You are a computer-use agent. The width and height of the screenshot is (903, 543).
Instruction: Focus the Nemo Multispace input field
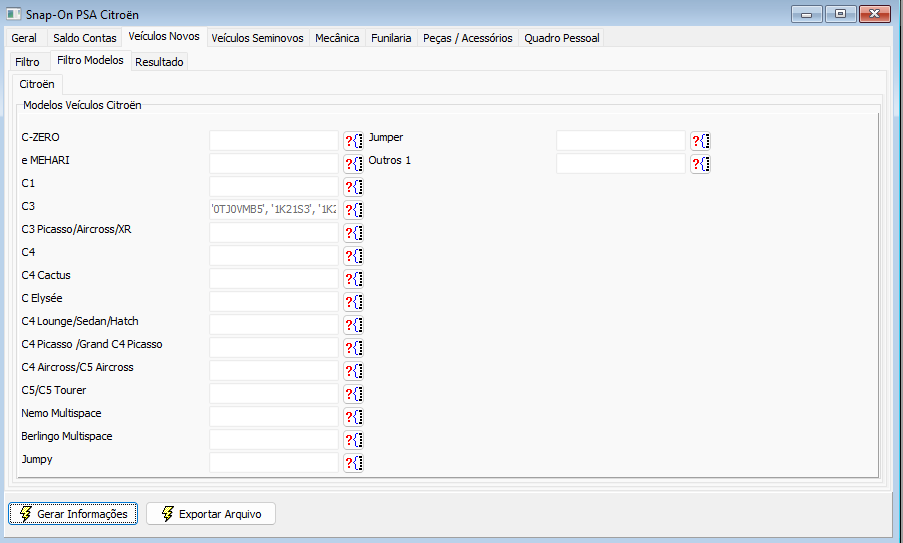[x=274, y=417]
